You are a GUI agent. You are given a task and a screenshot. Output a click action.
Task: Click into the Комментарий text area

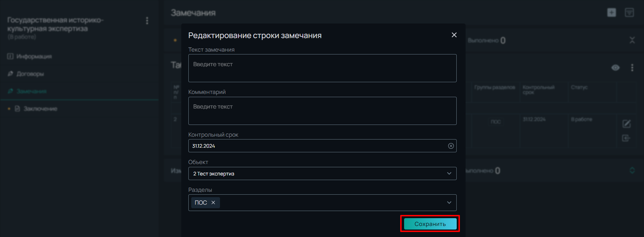pos(322,111)
